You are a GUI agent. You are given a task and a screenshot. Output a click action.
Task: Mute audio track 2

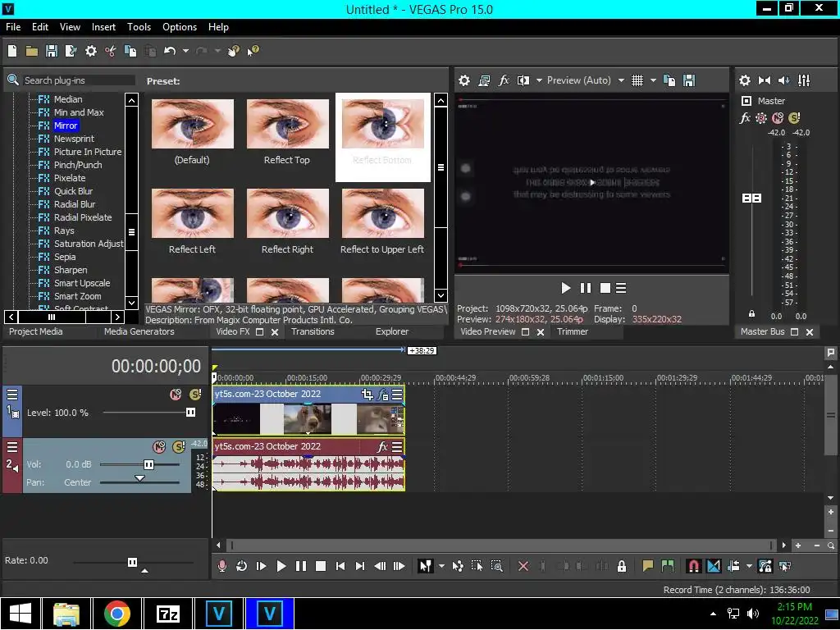pos(159,447)
